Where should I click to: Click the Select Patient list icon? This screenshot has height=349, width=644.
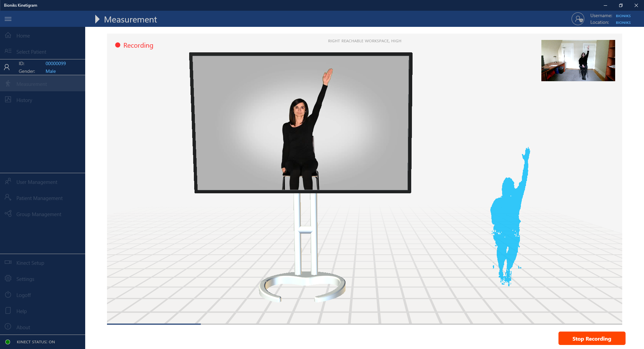pyautogui.click(x=8, y=51)
